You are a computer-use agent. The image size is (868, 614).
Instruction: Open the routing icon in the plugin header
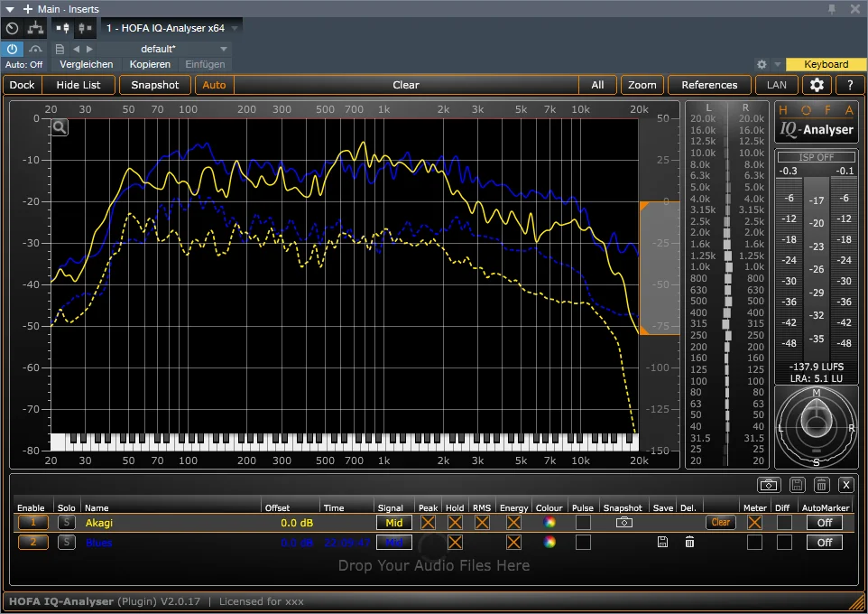(x=35, y=28)
